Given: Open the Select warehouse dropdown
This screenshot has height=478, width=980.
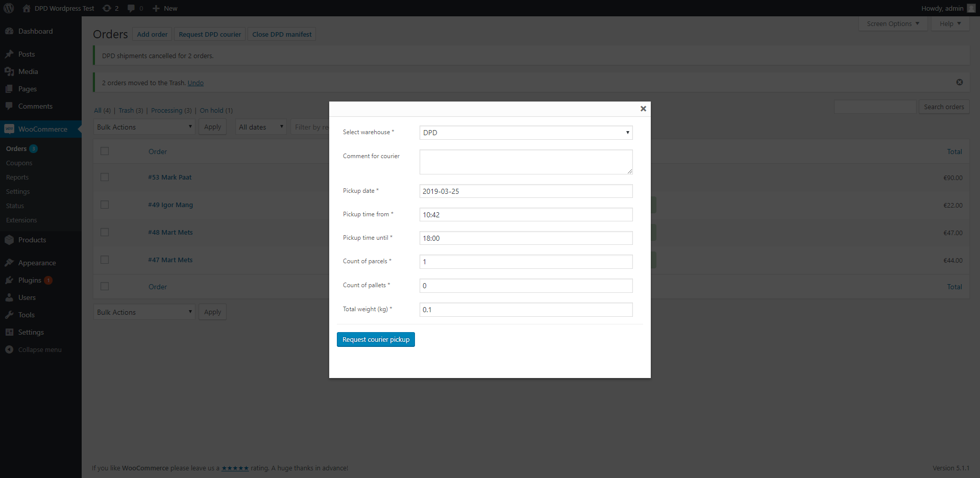Looking at the screenshot, I should click(x=526, y=133).
